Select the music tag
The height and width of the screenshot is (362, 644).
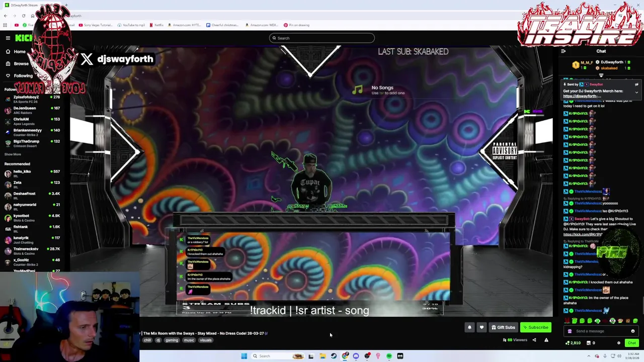click(189, 340)
